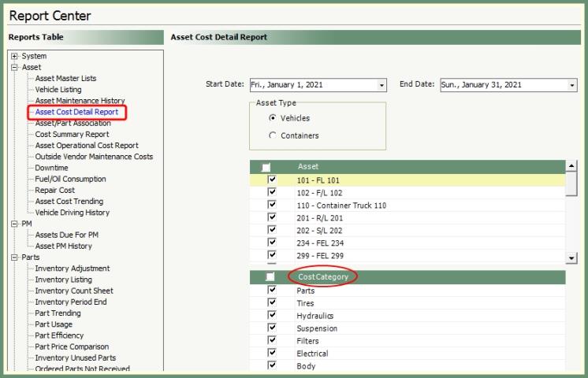Image resolution: width=588 pixels, height=378 pixels.
Task: Open the Assets Due For PM report
Action: (x=66, y=235)
